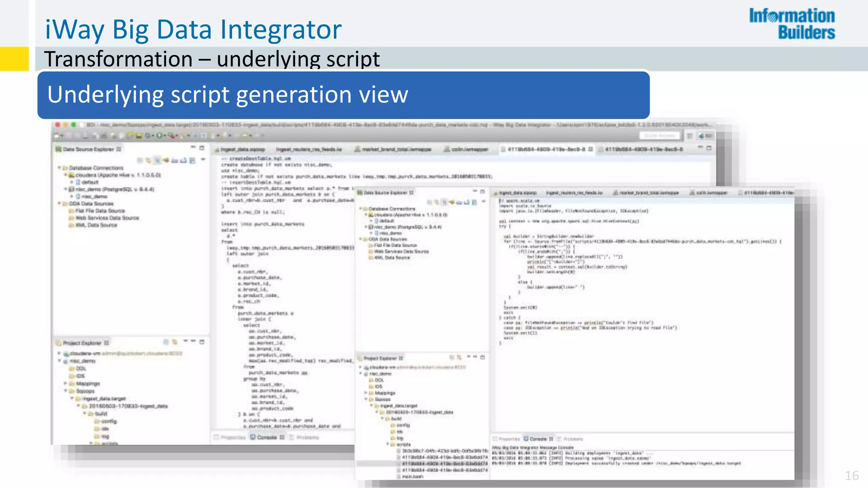This screenshot has width=868, height=488.
Task: Open ingest_data.sqoop tab in back window
Action: [240, 149]
